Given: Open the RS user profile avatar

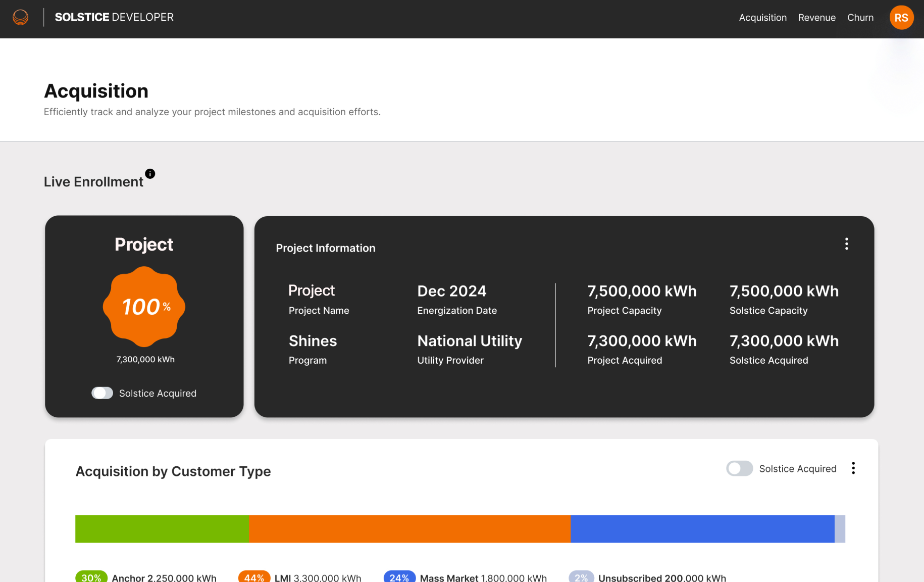Looking at the screenshot, I should (901, 18).
